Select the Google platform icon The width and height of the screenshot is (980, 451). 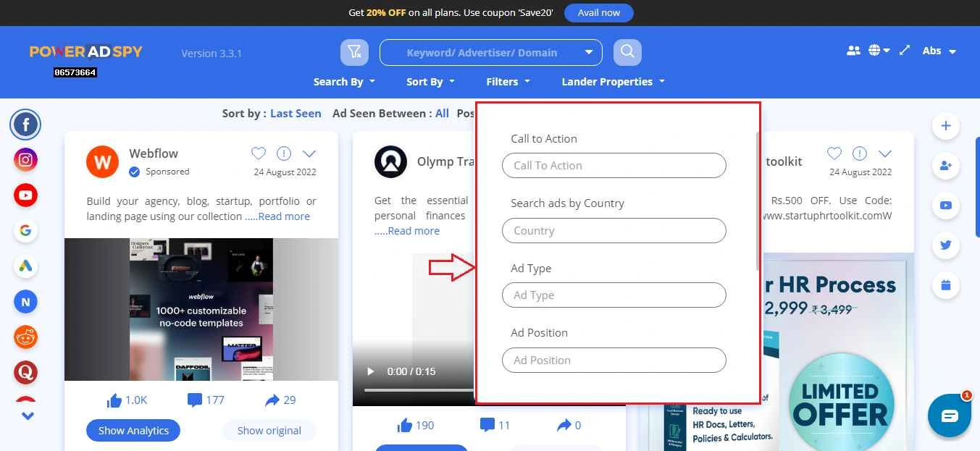point(25,230)
